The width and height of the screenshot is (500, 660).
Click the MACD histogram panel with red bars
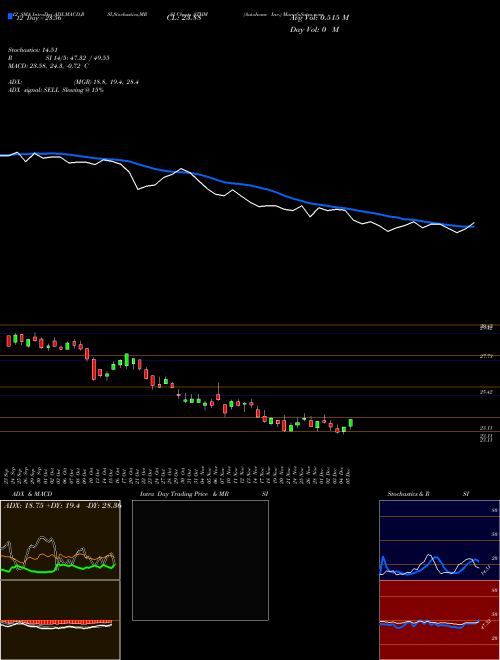(60, 620)
